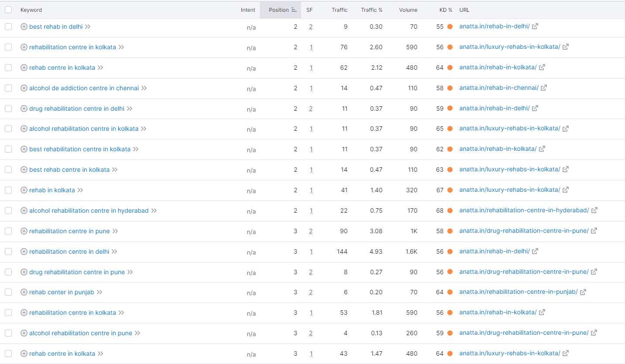Open the anatta.in/rehabilitation-centre-in-punjab/ URL link
The width and height of the screenshot is (625, 364).
[x=519, y=292]
